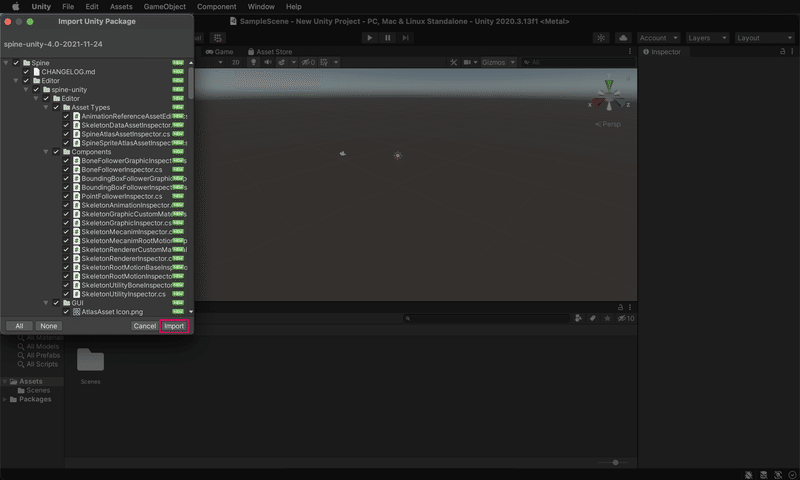Viewport: 800px width, 480px height.
Task: Click the Pause button in toolbar
Action: (388, 38)
